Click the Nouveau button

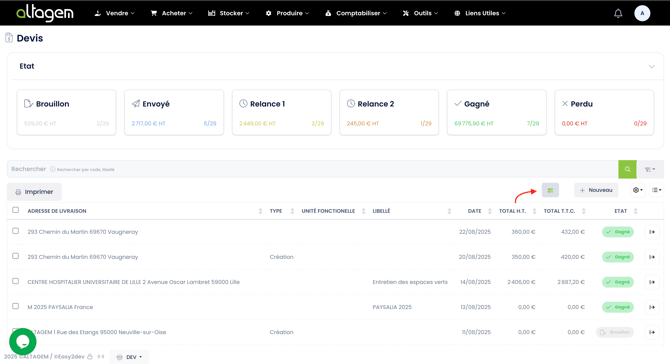click(x=596, y=190)
